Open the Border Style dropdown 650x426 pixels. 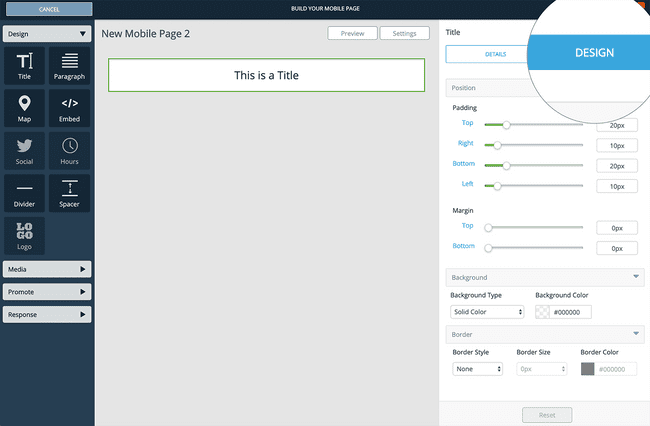click(x=478, y=369)
